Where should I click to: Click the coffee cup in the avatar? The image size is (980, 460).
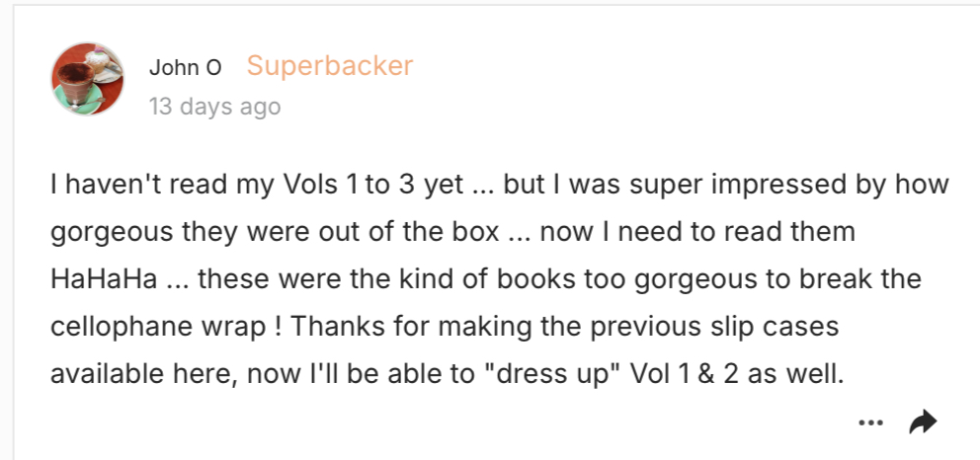(x=76, y=82)
